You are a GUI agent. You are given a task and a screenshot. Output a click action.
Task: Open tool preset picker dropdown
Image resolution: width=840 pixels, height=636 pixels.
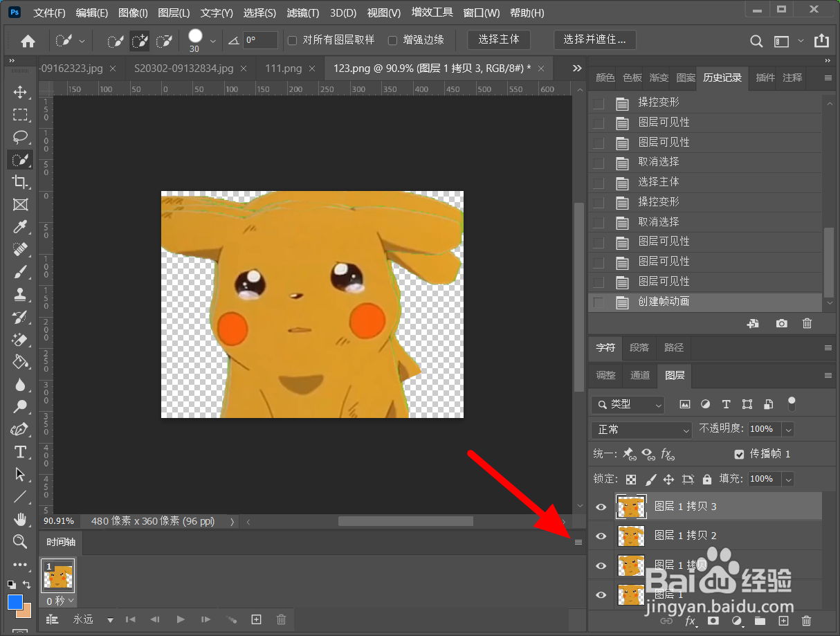tap(82, 41)
